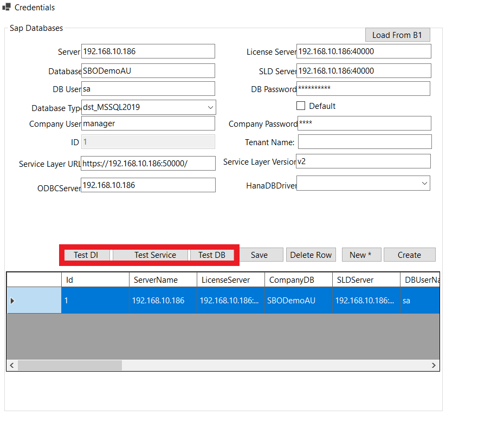Image resolution: width=504 pixels, height=442 pixels.
Task: Focus the DB User field
Action: pyautogui.click(x=148, y=89)
